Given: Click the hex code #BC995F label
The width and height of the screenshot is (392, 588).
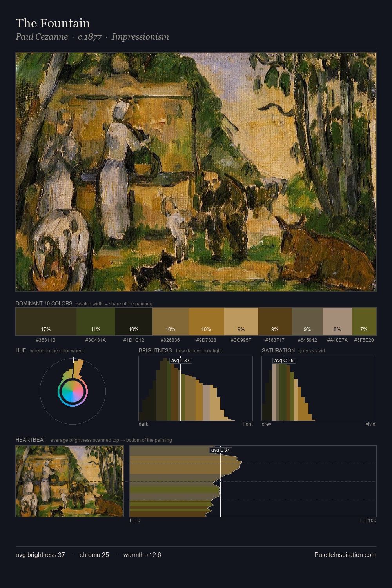Looking at the screenshot, I should pyautogui.click(x=241, y=340).
